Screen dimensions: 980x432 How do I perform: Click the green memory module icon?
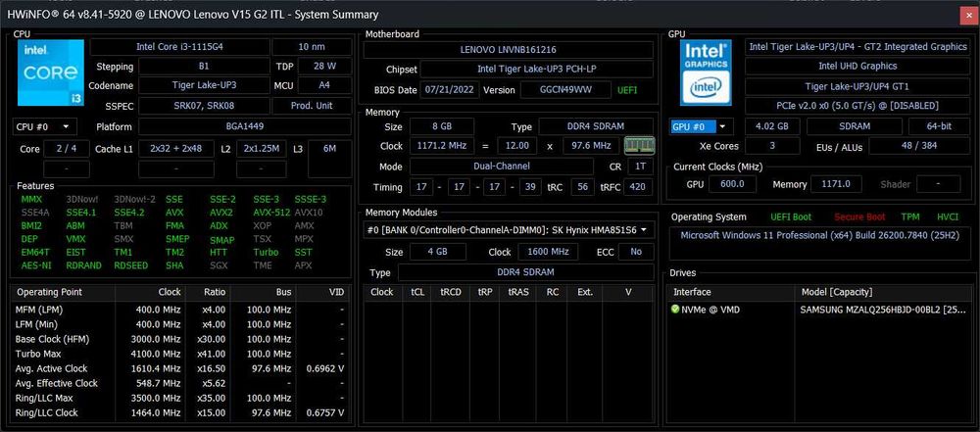pos(639,146)
